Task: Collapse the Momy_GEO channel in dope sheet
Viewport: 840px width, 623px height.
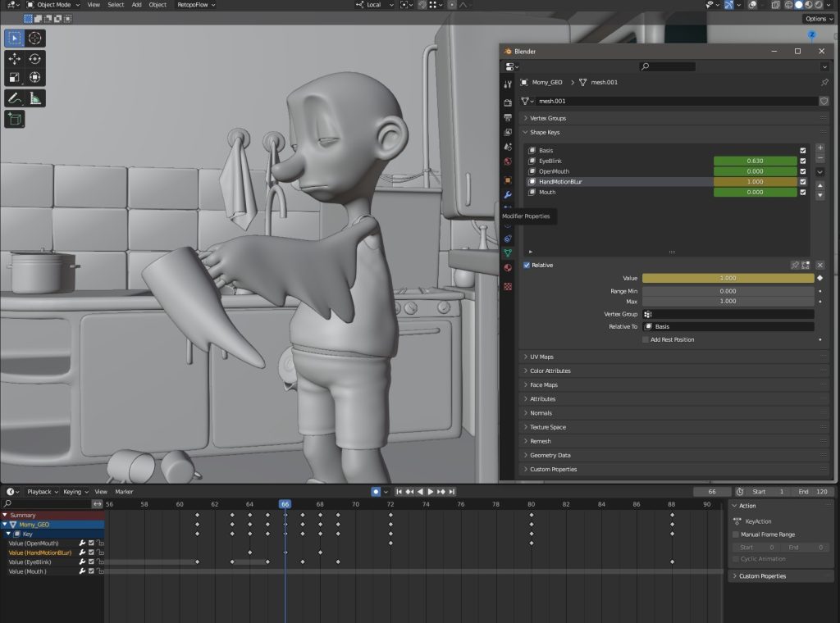Action: pos(5,525)
